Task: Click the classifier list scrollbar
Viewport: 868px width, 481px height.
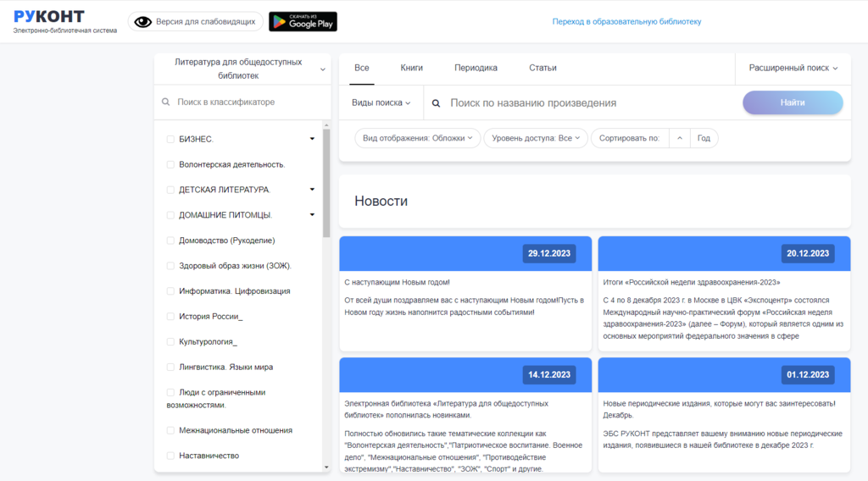Action: (326, 182)
